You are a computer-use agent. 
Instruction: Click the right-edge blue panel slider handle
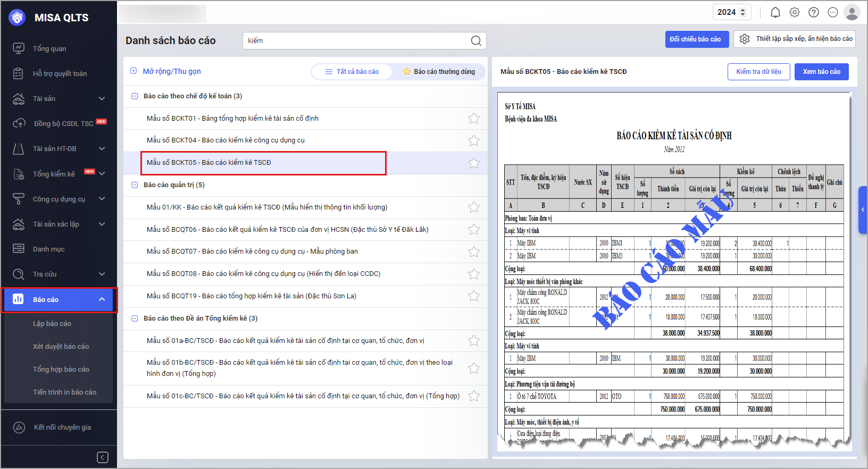click(x=863, y=210)
